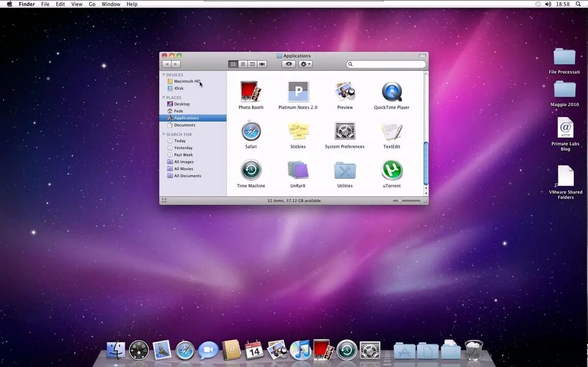Viewport: 588px width, 367px height.
Task: Open the Documents stack in the Dock
Action: click(427, 351)
